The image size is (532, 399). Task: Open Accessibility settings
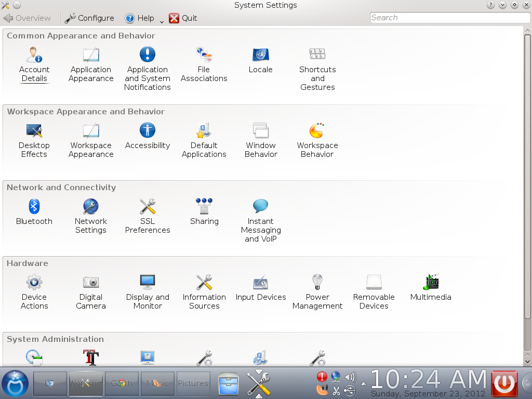coord(147,136)
